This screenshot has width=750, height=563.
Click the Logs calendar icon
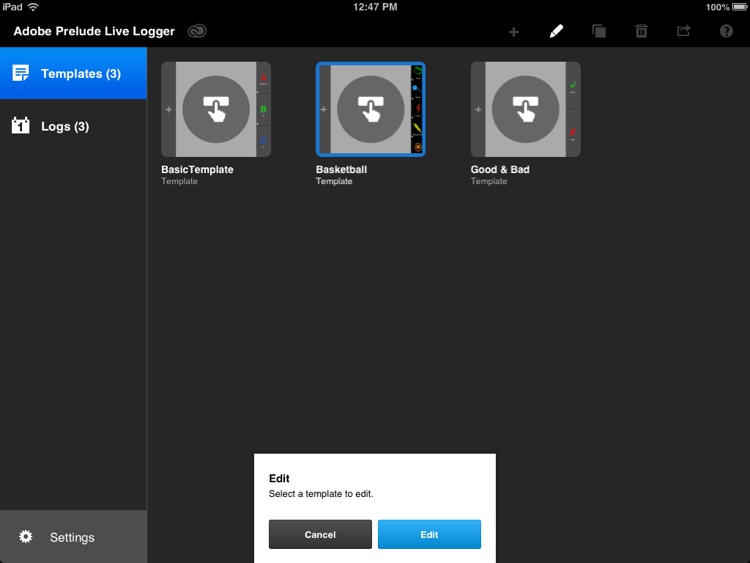click(21, 125)
